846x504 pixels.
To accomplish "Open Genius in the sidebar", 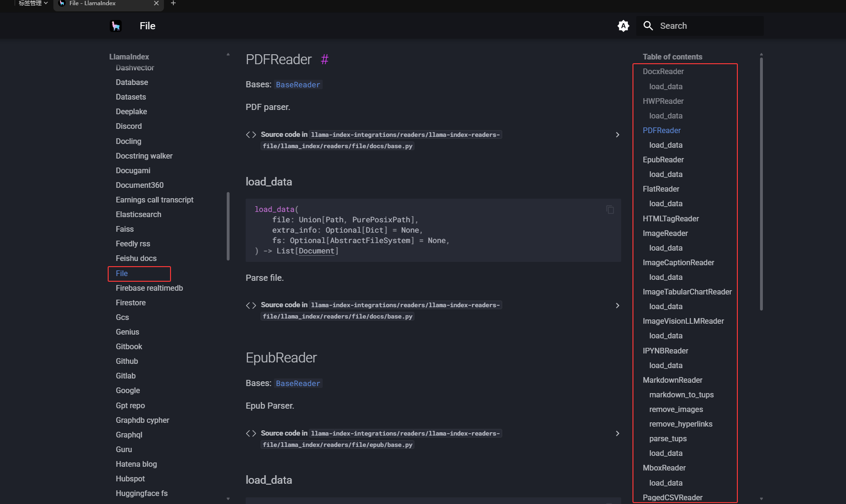I will 128,332.
